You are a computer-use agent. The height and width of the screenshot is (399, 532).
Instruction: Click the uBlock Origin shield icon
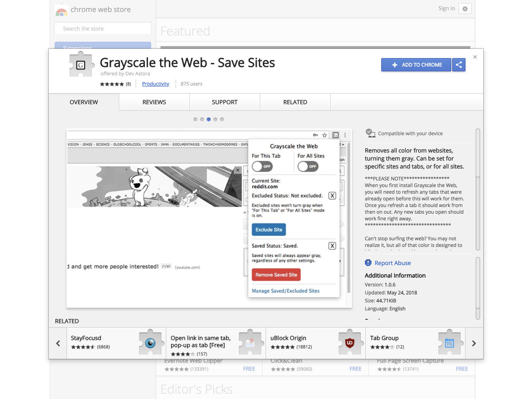click(349, 342)
